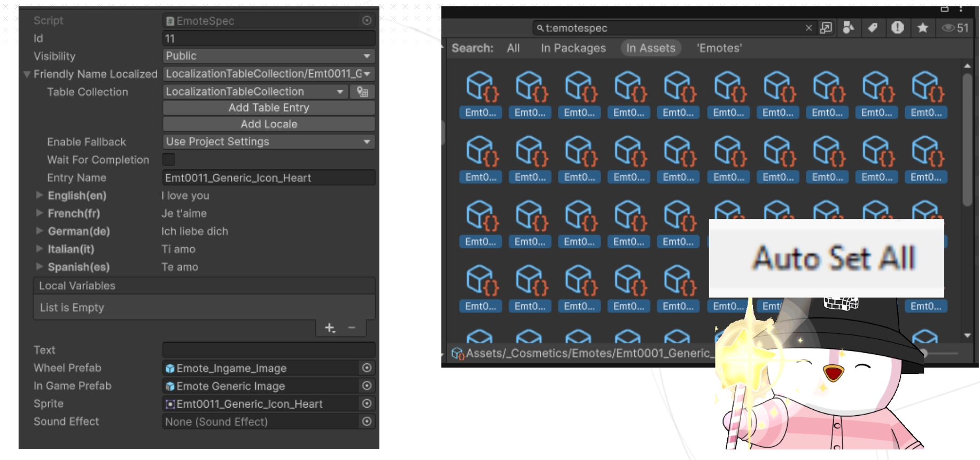
Task: Click the Auto Set All button
Action: 827,258
